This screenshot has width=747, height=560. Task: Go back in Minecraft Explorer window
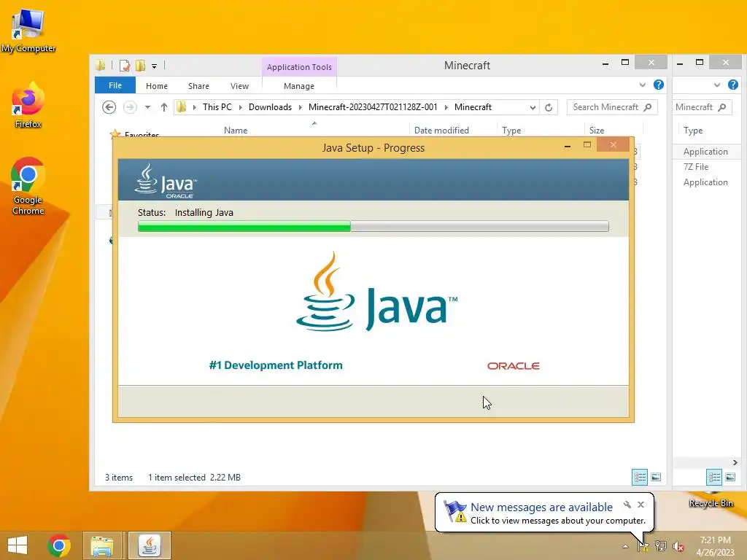click(109, 107)
